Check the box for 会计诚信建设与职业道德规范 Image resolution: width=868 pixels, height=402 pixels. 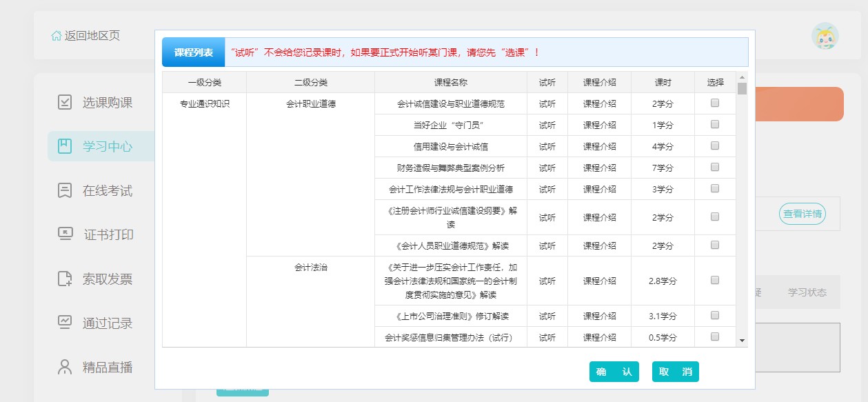pos(715,103)
